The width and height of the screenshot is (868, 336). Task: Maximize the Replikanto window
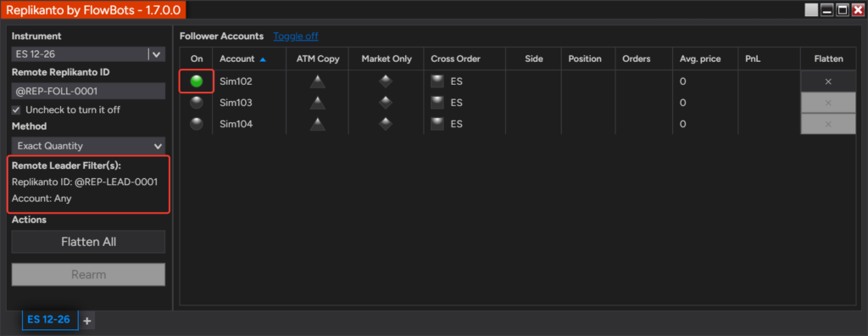[843, 10]
